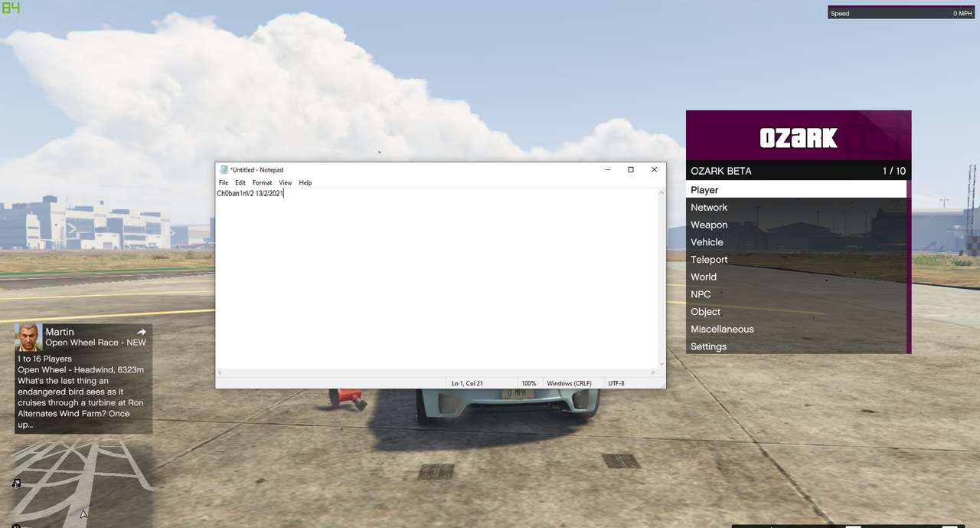Select the Vehicle option in Ozark menu
980x528 pixels.
tap(796, 242)
